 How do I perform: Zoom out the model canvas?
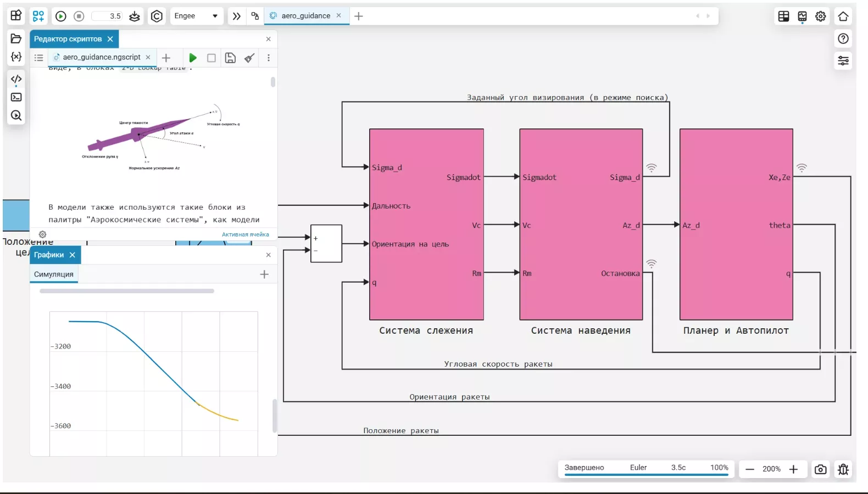pos(750,469)
